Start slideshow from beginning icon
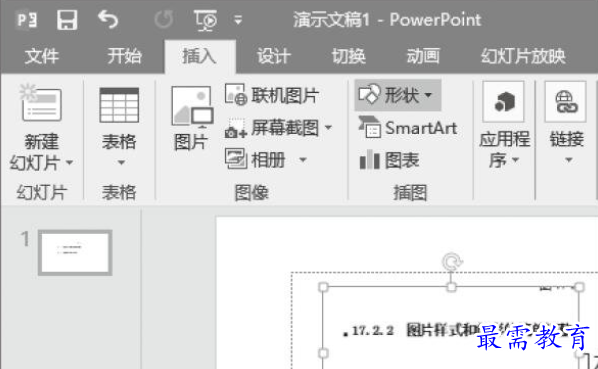The height and width of the screenshot is (369, 598). coord(206,20)
